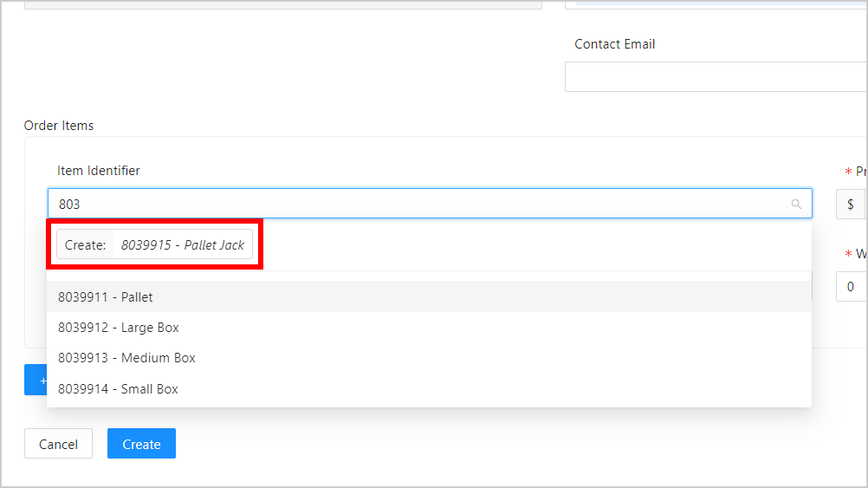Select 8039913 - Medium Box item

click(x=126, y=358)
